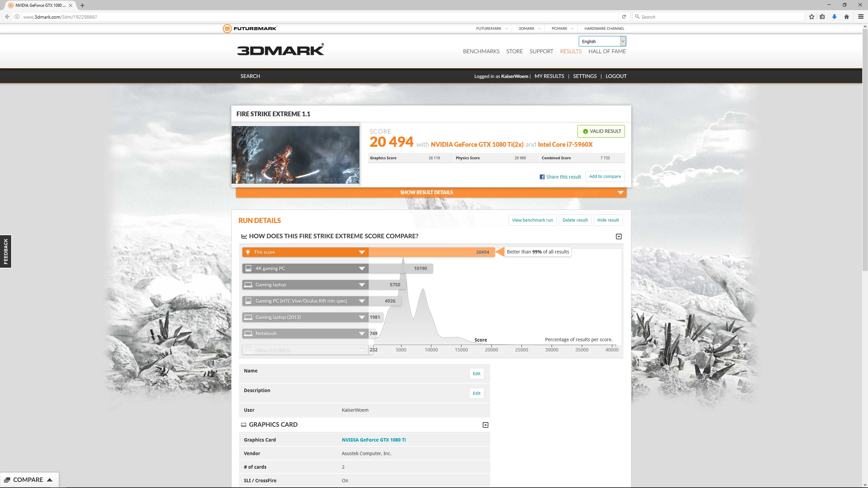Open the English language dropdown

(x=602, y=41)
